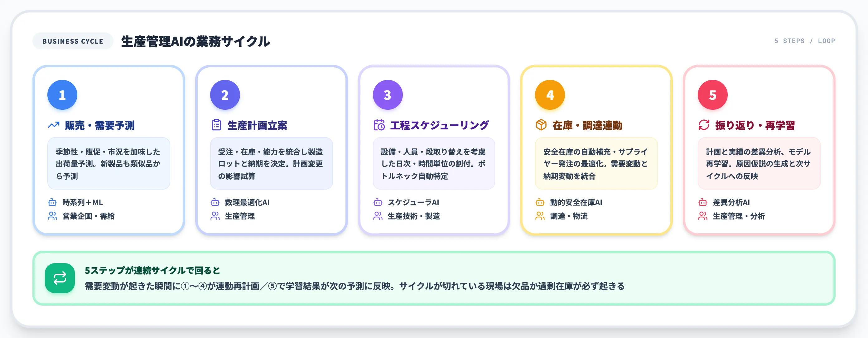This screenshot has height=338, width=868.
Task: Click the robot icon next to 数理最適化AI
Action: 215,202
